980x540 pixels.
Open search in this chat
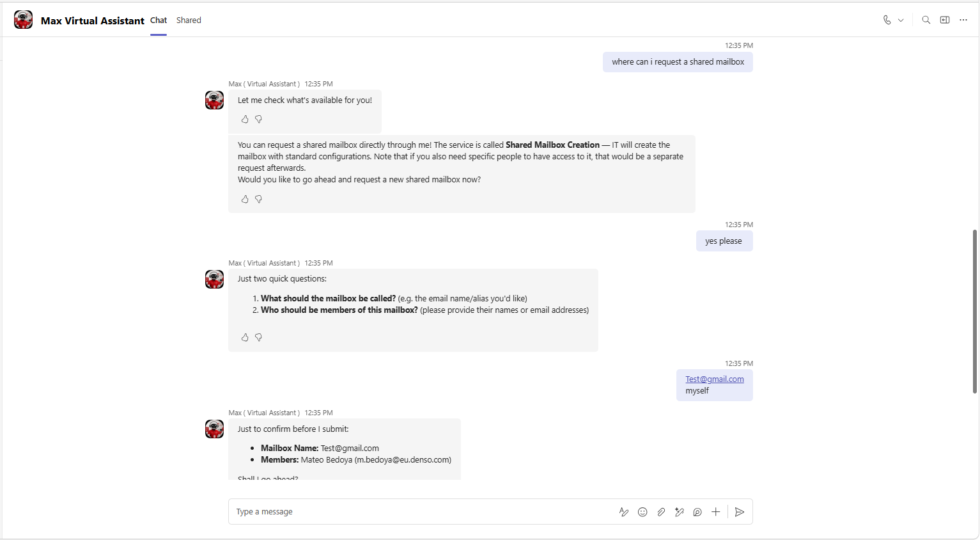click(926, 20)
